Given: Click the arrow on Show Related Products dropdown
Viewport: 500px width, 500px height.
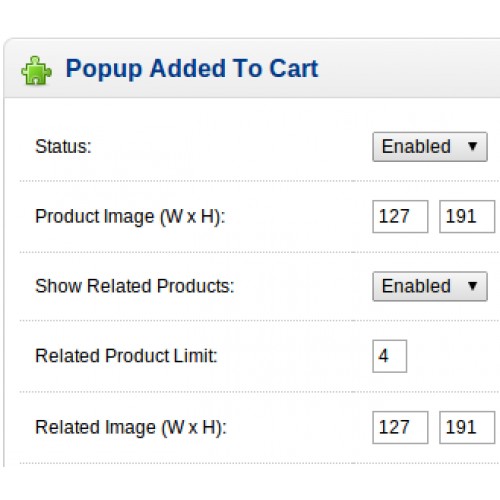Looking at the screenshot, I should click(x=472, y=286).
